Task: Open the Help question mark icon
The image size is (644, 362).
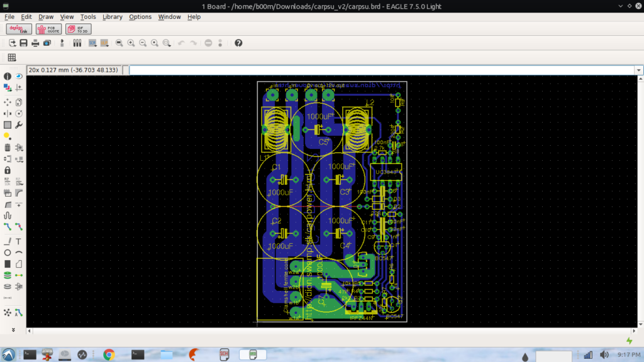Action: click(x=238, y=43)
